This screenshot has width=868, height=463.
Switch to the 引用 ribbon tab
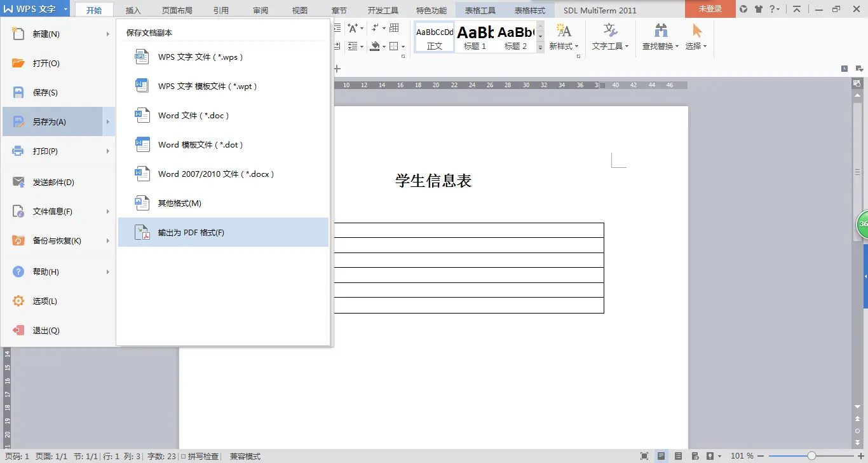(221, 10)
